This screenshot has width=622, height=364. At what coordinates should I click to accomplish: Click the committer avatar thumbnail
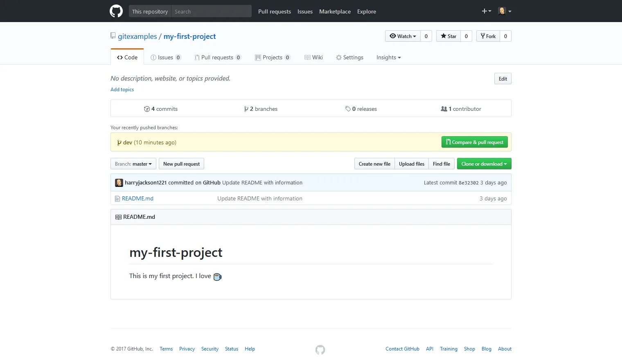[119, 183]
